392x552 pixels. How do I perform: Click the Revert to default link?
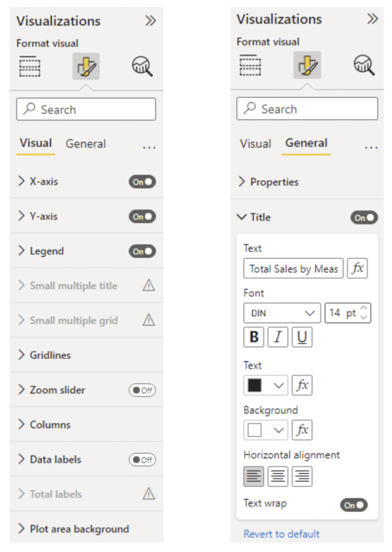coord(281,534)
